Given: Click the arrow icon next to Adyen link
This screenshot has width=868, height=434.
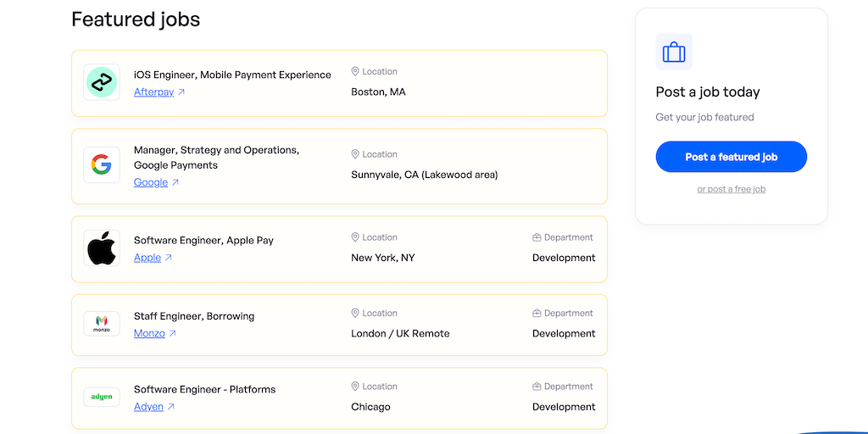Looking at the screenshot, I should pyautogui.click(x=171, y=407).
